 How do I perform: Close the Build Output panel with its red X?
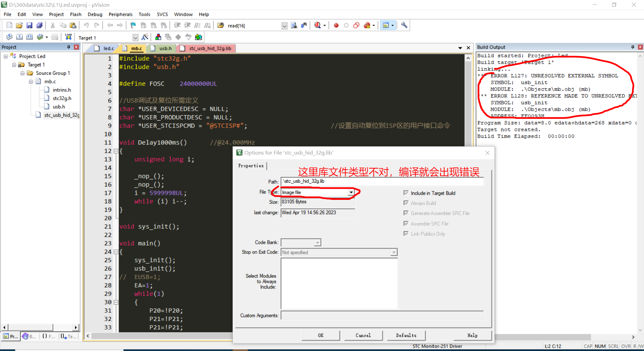tap(640, 47)
